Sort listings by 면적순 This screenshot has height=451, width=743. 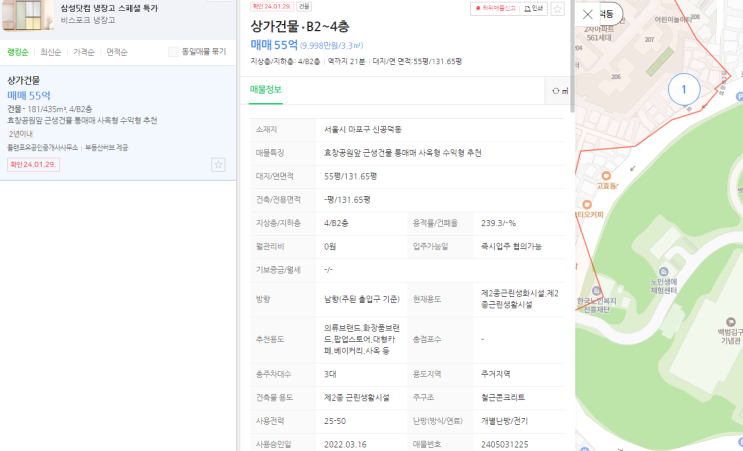[117, 52]
